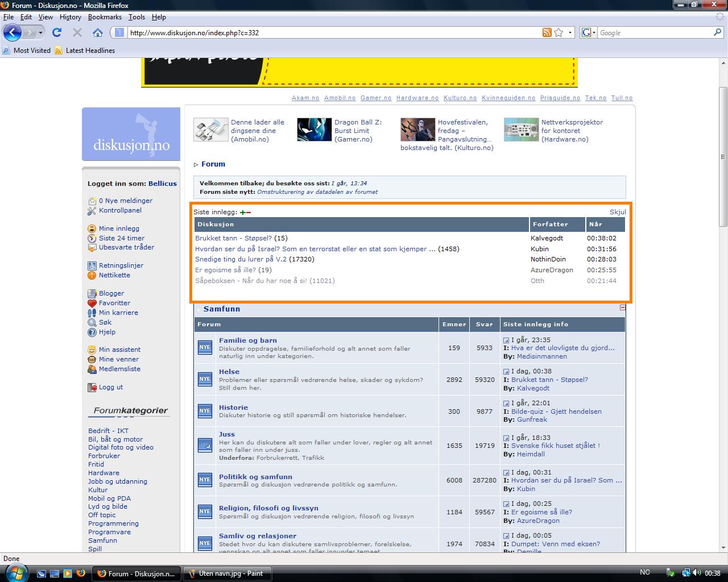Open the Edit menu
Image resolution: width=728 pixels, height=582 pixels.
click(26, 17)
